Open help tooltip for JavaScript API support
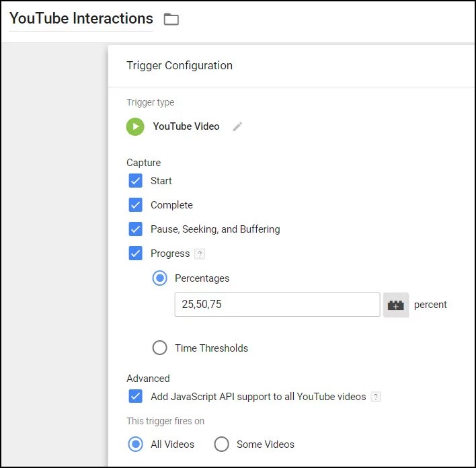The image size is (476, 468). [376, 397]
